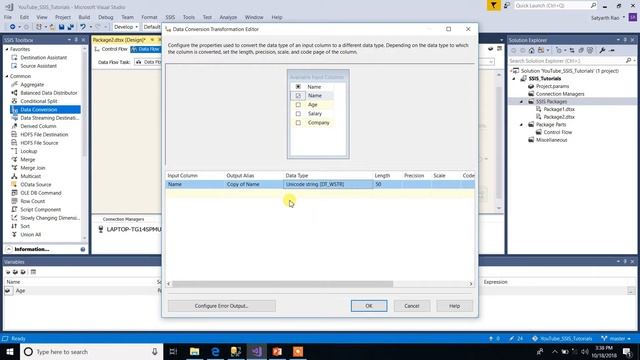Edit the Output Alias Copy of Name cell

[255, 184]
